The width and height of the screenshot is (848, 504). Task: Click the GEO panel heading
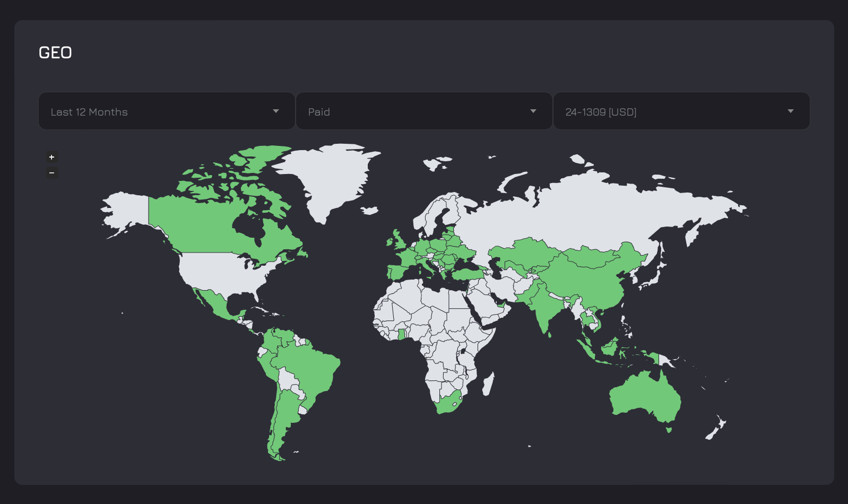click(x=55, y=53)
